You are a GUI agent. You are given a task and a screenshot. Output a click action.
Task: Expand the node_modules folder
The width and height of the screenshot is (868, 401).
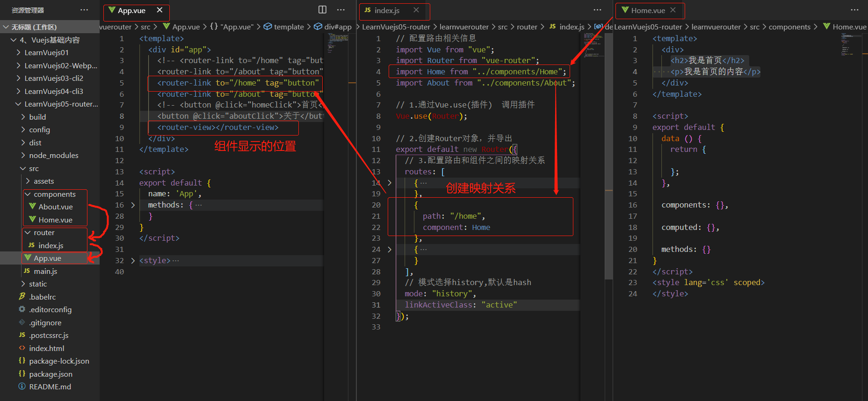23,156
